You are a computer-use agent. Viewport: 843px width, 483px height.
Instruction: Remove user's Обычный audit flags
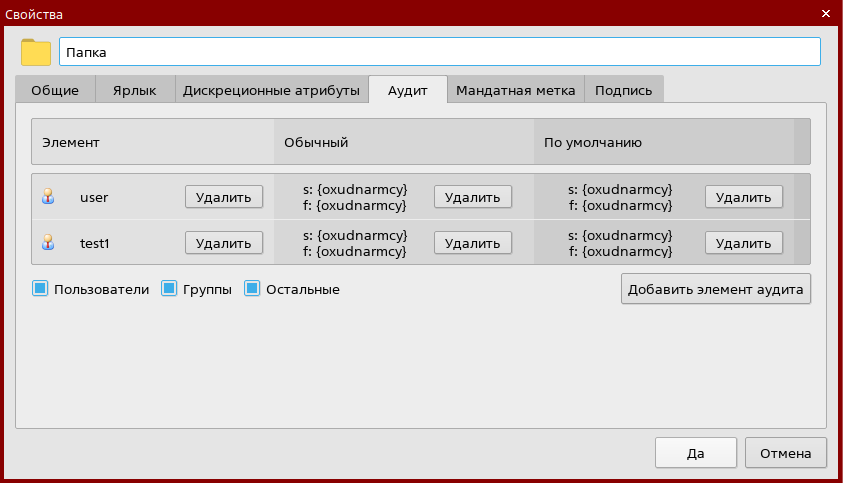(x=472, y=197)
